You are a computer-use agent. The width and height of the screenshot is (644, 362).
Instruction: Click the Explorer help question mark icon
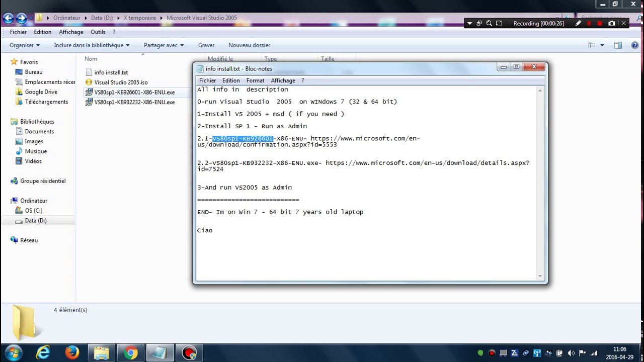635,45
